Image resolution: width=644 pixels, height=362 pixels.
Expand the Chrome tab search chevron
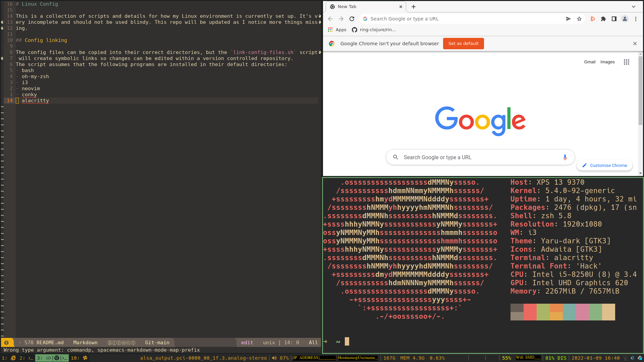(x=633, y=7)
